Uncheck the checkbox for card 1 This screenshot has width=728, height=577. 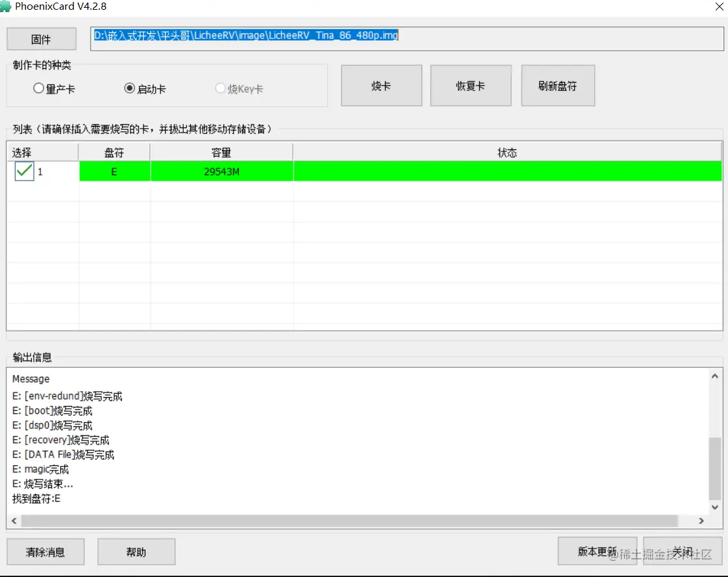23,171
